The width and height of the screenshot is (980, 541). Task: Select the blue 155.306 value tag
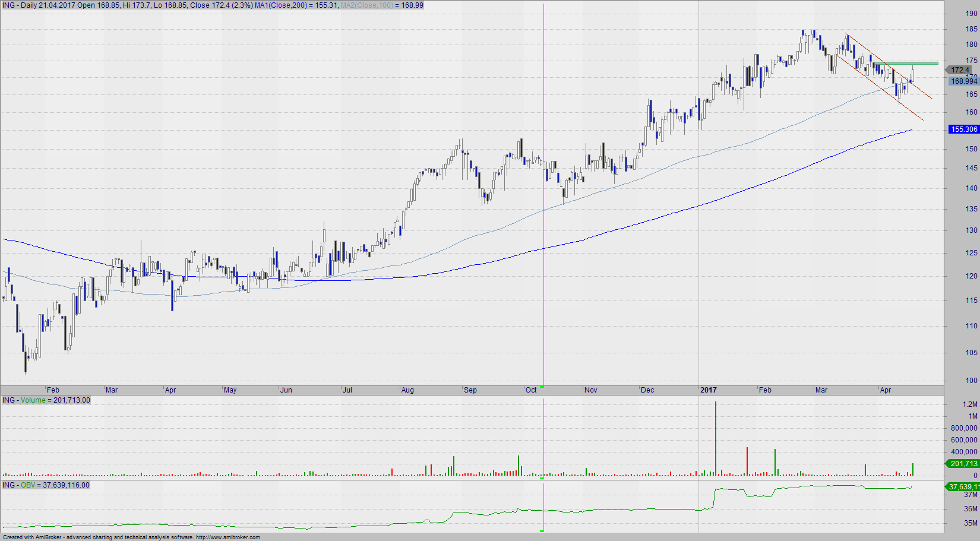[963, 129]
